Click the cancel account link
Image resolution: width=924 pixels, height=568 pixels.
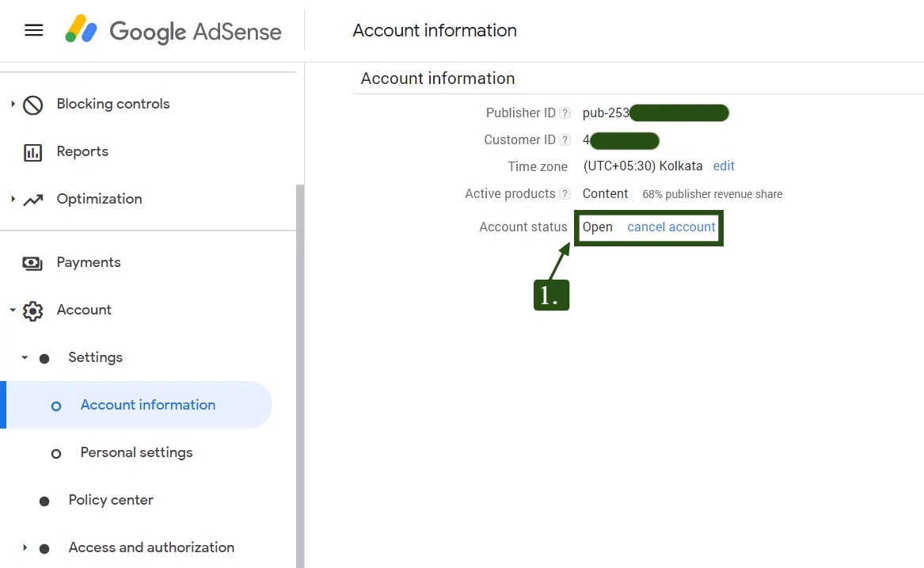671,227
